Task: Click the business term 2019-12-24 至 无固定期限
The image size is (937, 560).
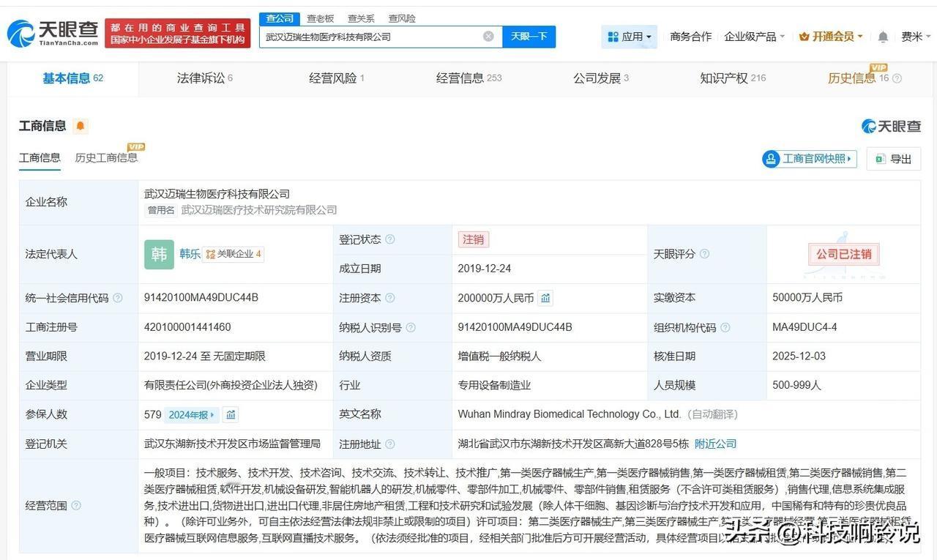Action: pos(205,356)
